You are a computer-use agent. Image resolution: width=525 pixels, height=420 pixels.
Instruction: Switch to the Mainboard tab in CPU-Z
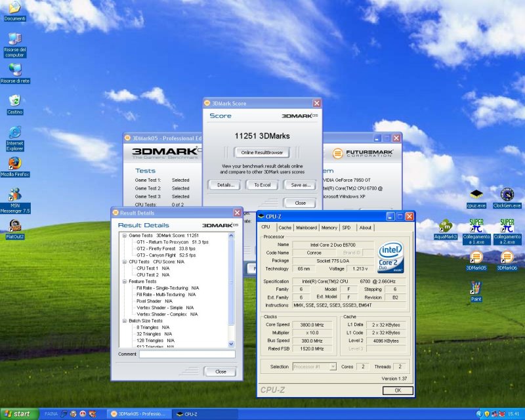[306, 228]
